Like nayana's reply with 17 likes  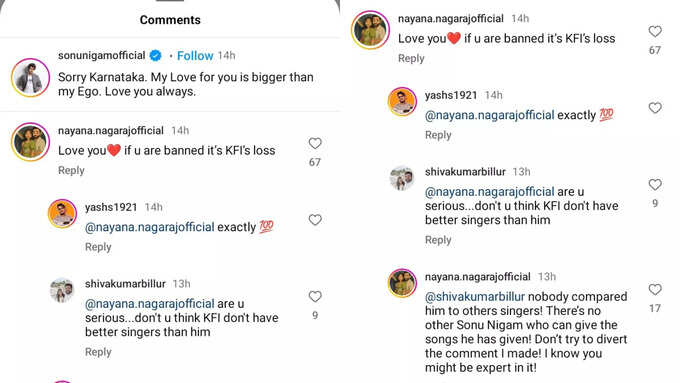coord(655,289)
